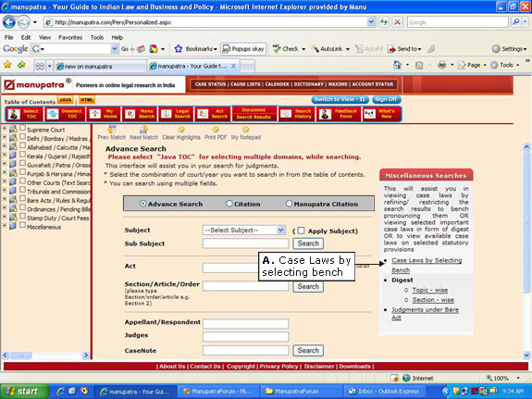Check the Delhi / Bombay / Madras checkbox
This screenshot has height=399, width=532.
click(x=23, y=137)
